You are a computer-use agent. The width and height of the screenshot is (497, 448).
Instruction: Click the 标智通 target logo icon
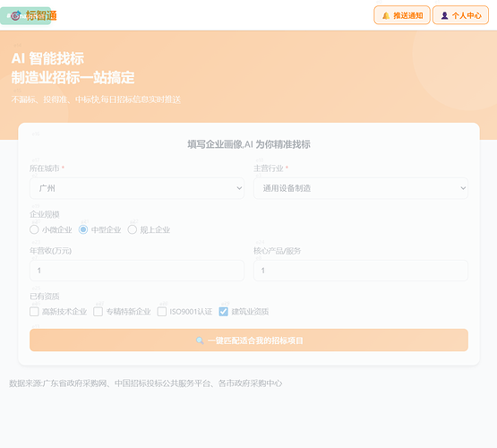tap(15, 15)
